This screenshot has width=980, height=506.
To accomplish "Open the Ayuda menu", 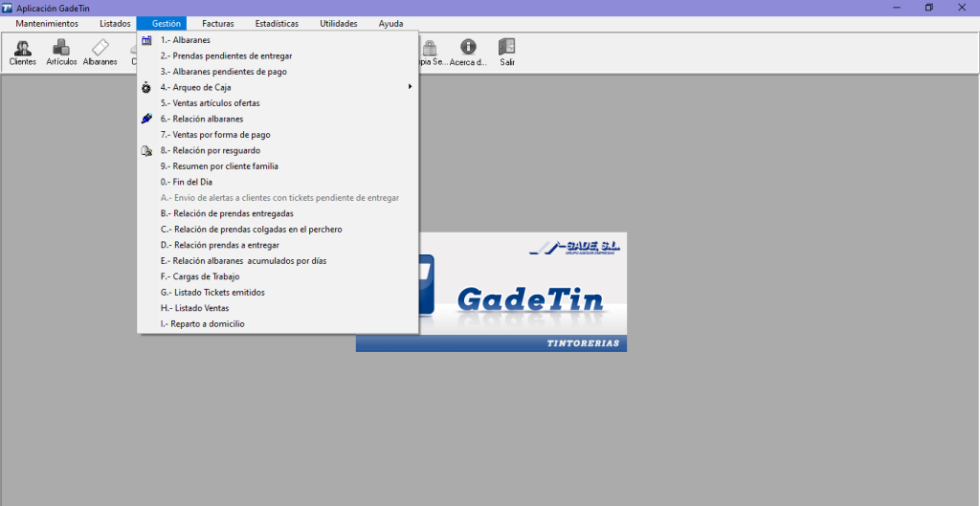I will pos(390,23).
